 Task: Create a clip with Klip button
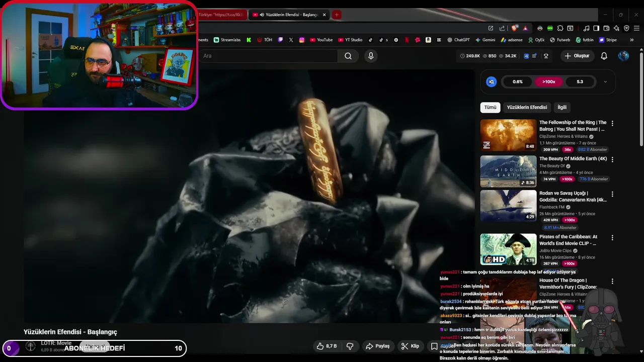pos(410,346)
